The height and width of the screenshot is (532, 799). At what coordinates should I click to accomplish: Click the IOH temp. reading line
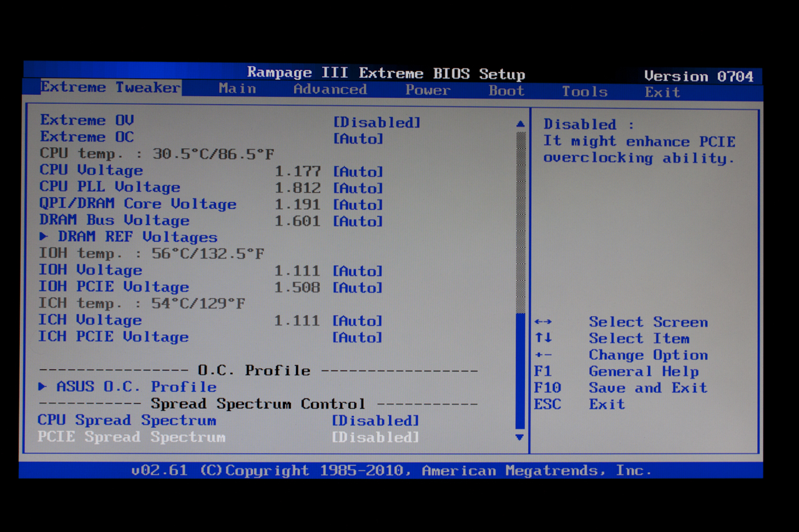point(152,254)
